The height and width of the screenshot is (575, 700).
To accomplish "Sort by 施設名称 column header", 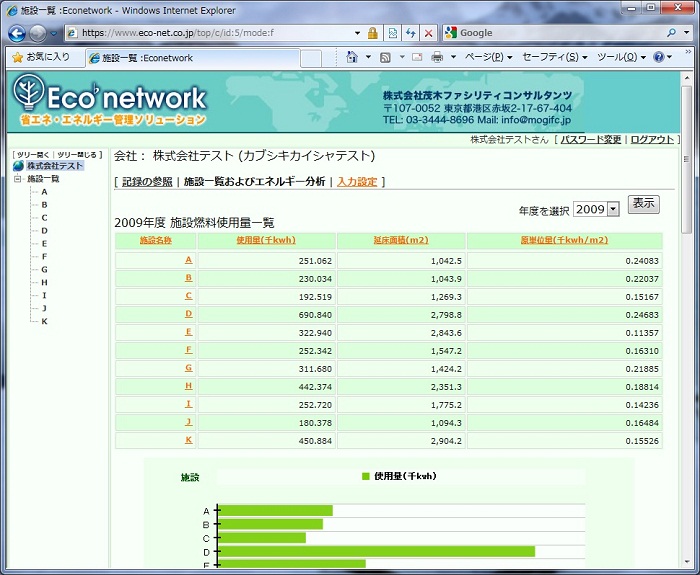I will [x=155, y=240].
